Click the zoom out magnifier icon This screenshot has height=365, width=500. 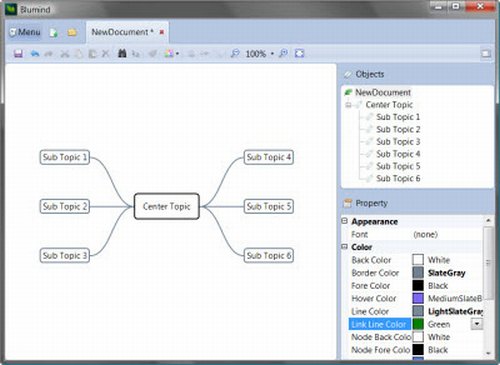pos(235,53)
